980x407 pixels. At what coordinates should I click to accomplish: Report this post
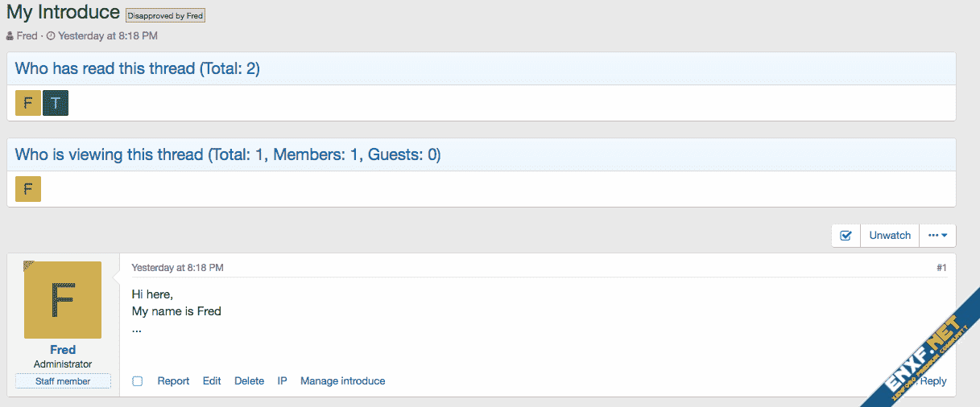tap(173, 381)
